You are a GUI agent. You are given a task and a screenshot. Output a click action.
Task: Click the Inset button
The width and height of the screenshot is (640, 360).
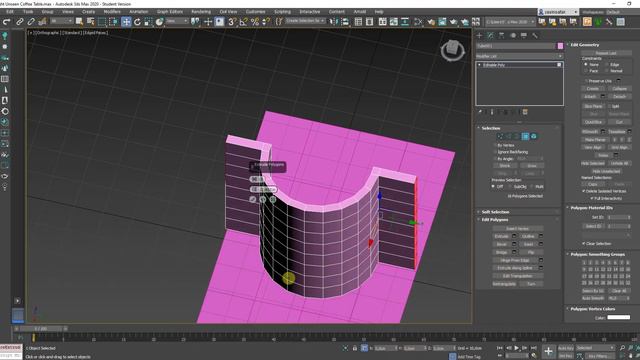528,244
